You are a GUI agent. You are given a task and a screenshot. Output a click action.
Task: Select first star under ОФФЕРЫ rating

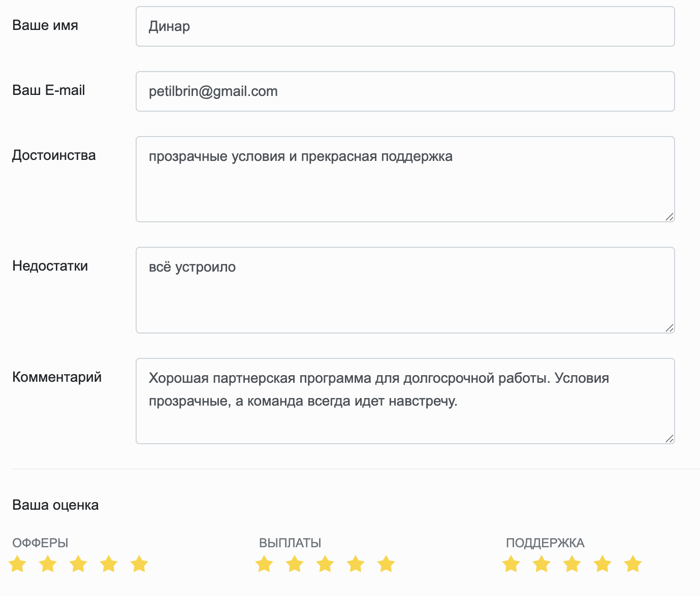point(17,564)
